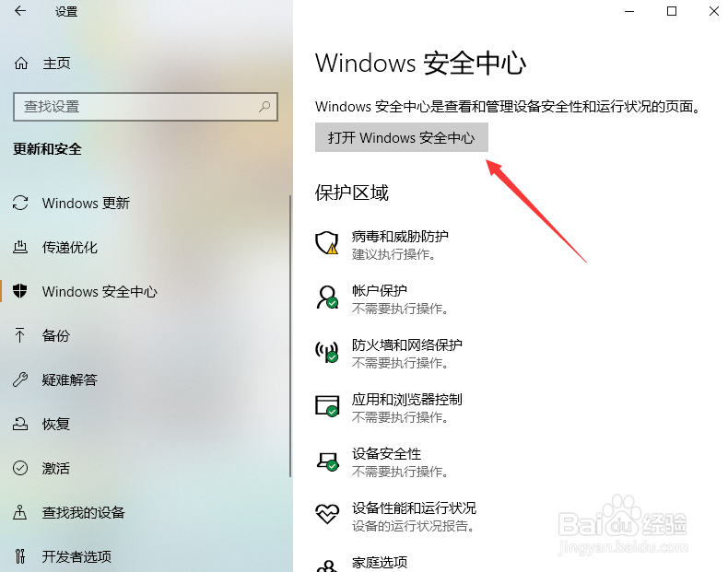The image size is (728, 572).
Task: Minimize the Settings window
Action: 629,11
